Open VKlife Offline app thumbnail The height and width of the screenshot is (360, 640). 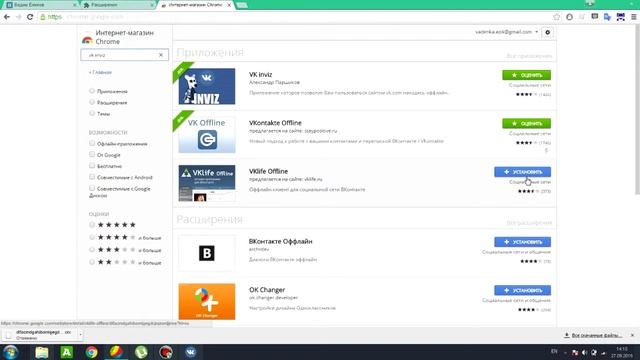tap(207, 183)
